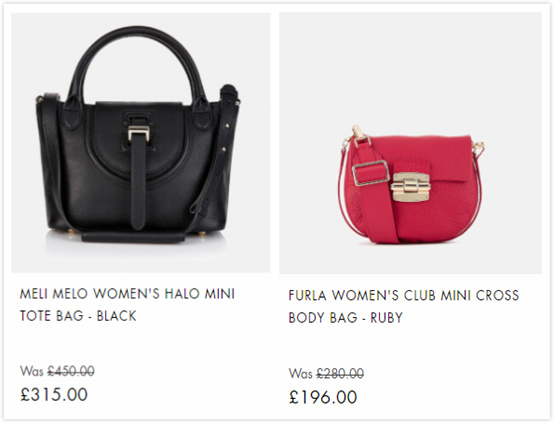This screenshot has height=423, width=554.
Task: Select the £196.00 sale price
Action: pyautogui.click(x=323, y=397)
